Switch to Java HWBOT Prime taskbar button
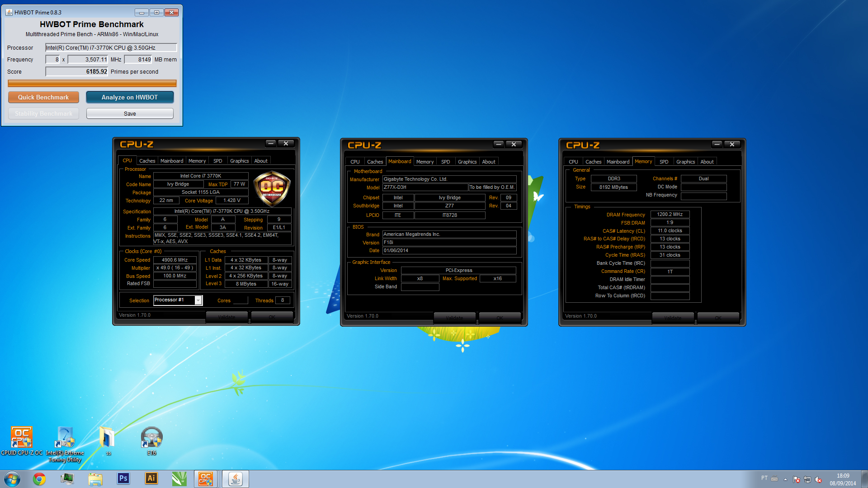The width and height of the screenshot is (868, 488). (235, 479)
